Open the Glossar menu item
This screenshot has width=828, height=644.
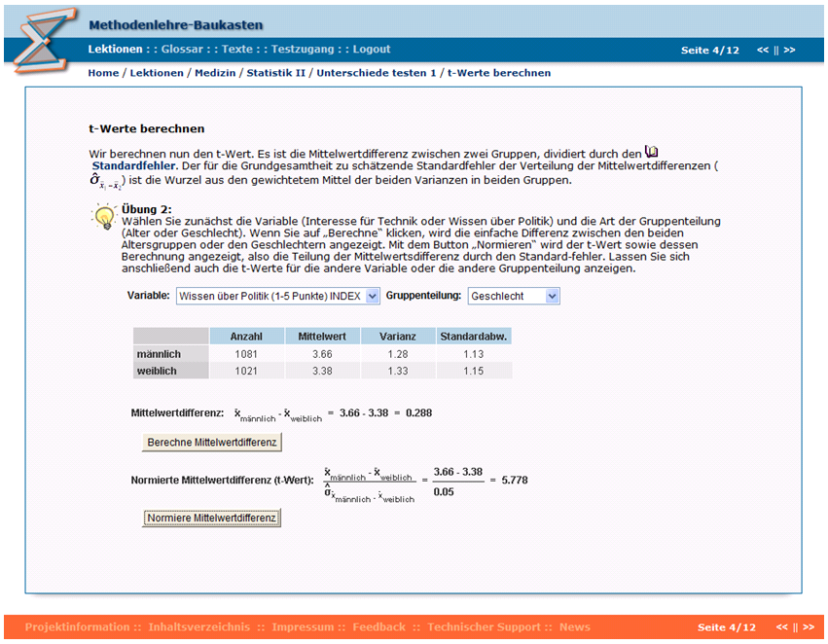point(182,49)
